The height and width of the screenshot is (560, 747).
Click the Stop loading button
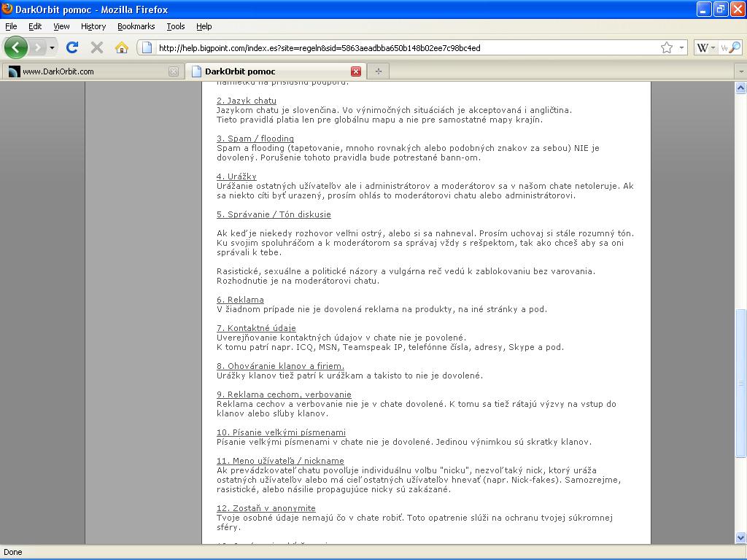(x=96, y=47)
